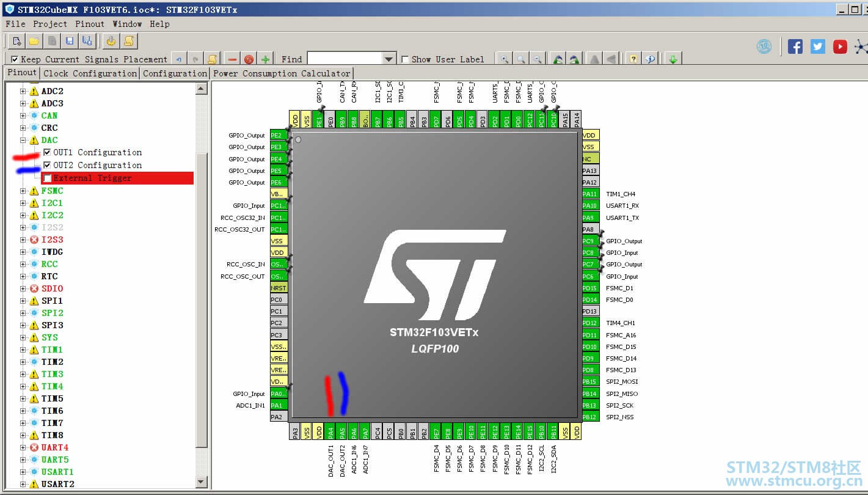The image size is (868, 495).
Task: Save the project with the floppy icon
Action: click(70, 41)
